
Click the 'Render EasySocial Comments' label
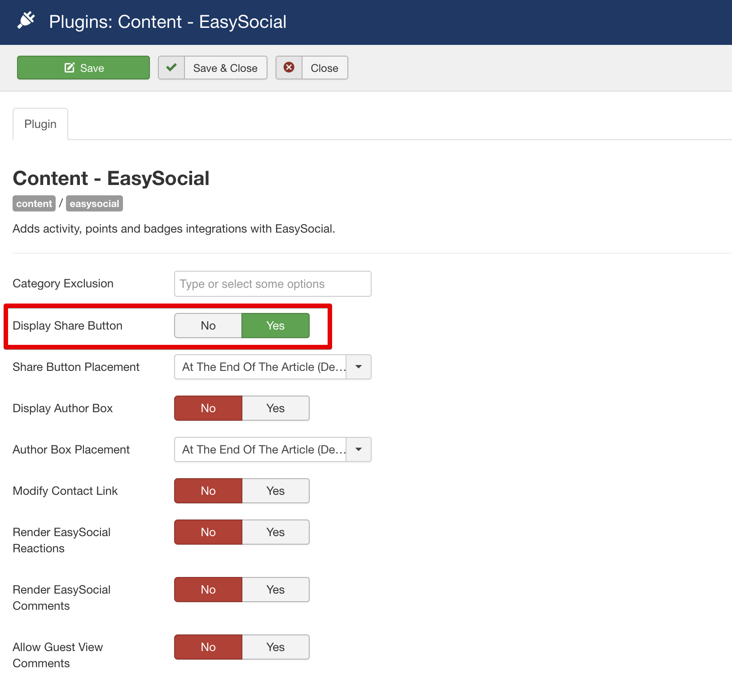click(61, 598)
